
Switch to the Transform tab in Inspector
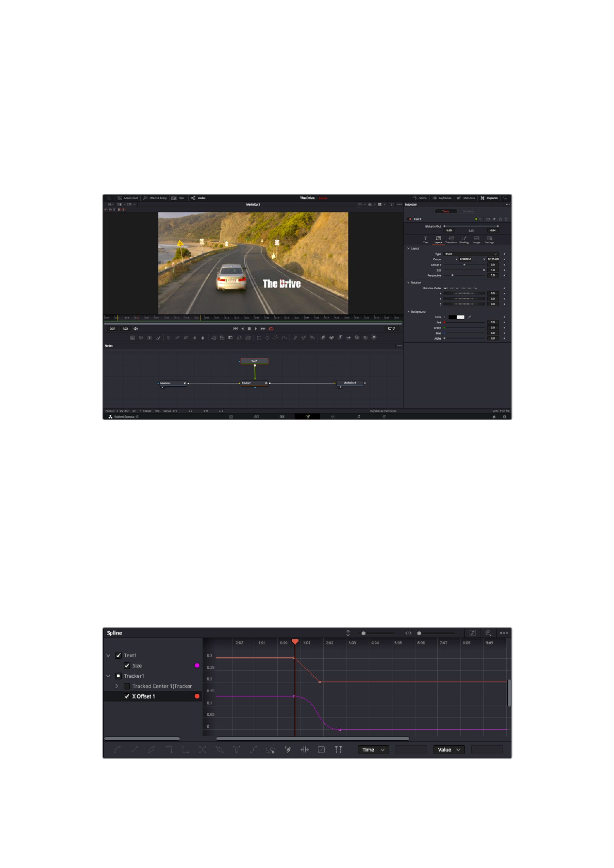click(x=451, y=239)
